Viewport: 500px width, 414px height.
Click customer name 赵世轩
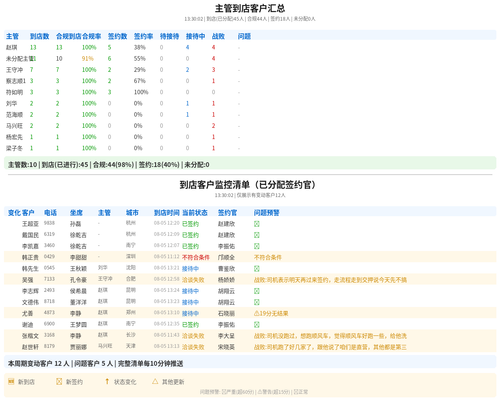point(30,347)
